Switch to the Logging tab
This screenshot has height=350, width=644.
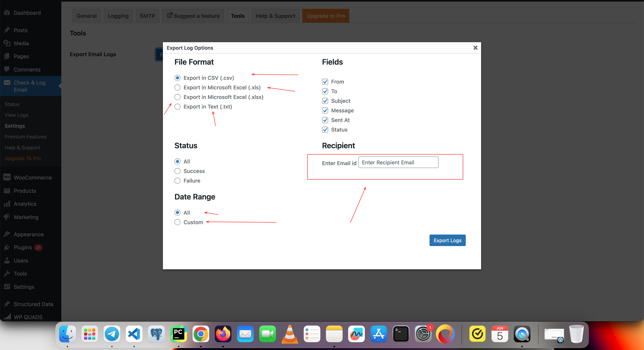tap(118, 16)
